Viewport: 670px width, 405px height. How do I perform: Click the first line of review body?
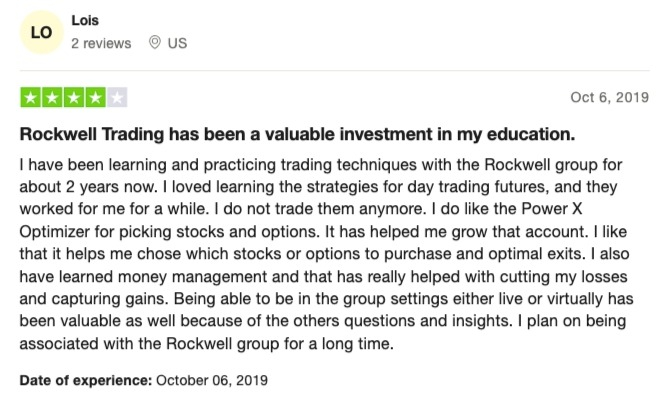pyautogui.click(x=320, y=164)
